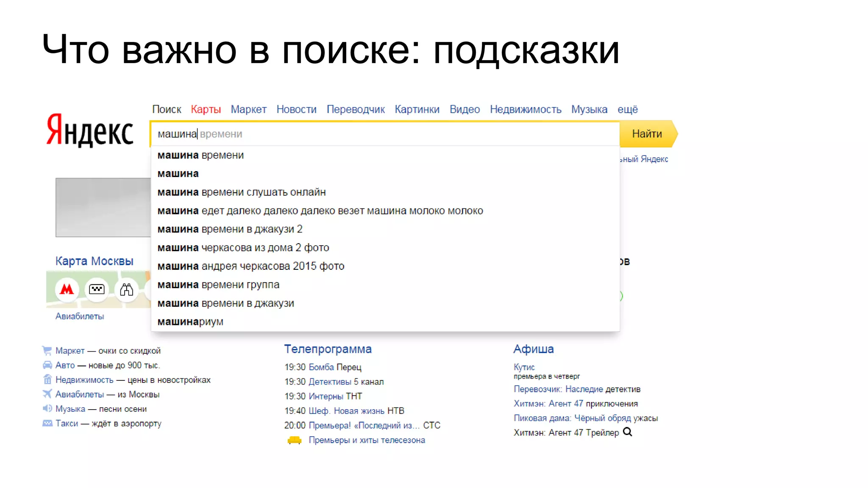Image resolution: width=868 pixels, height=488 pixels.
Task: Click the magnifier icon after Хитмэн Трейлер
Action: [x=627, y=432]
